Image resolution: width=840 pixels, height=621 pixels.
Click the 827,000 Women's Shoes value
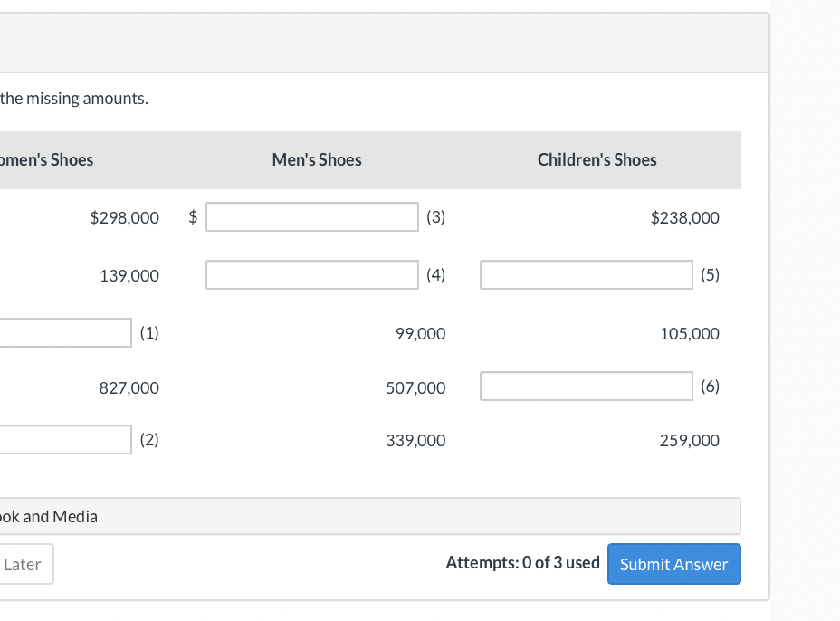(129, 388)
